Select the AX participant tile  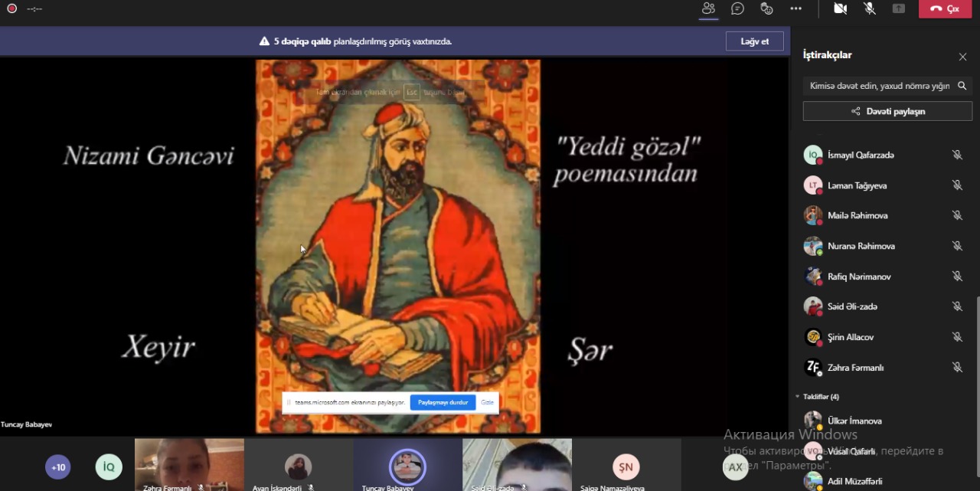736,466
